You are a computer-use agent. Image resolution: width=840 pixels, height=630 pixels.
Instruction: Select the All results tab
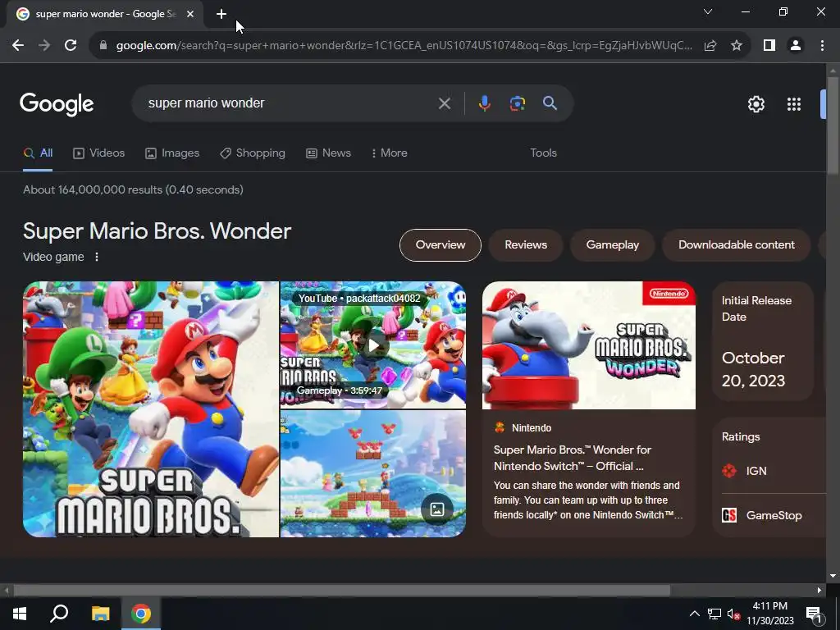click(38, 153)
